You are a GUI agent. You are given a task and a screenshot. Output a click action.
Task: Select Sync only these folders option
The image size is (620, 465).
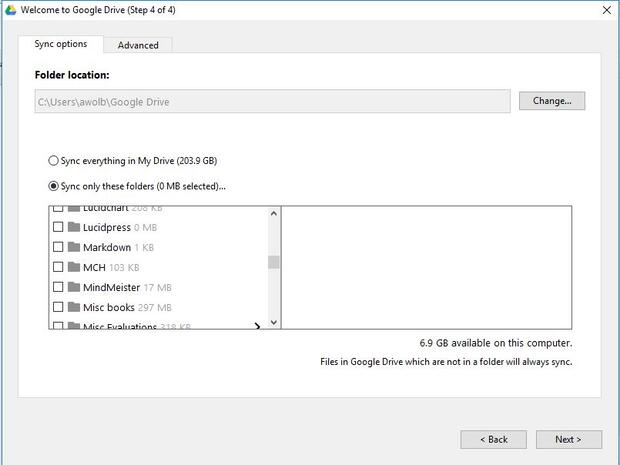click(53, 186)
